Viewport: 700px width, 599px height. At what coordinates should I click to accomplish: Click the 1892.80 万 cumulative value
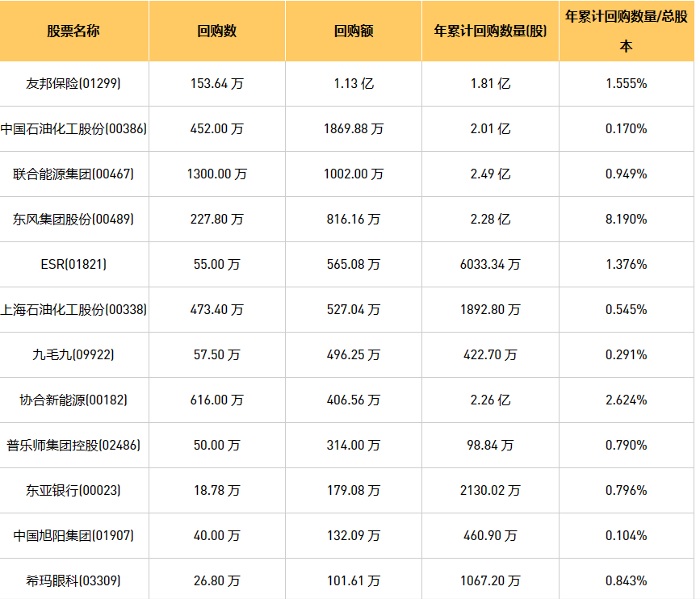pyautogui.click(x=490, y=309)
